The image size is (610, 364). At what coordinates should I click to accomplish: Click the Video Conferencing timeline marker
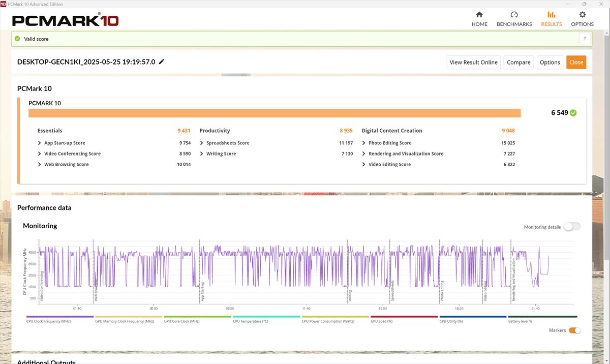[42, 286]
